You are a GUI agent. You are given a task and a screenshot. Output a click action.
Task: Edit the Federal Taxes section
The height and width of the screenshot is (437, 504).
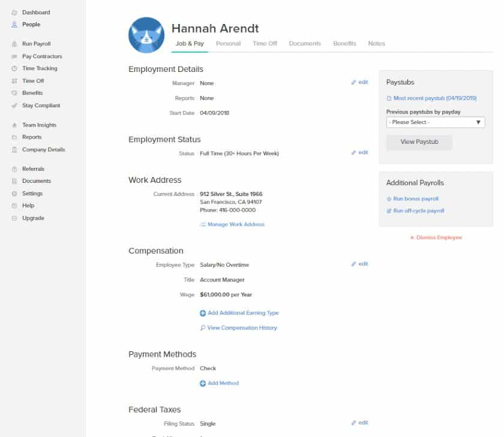point(359,423)
